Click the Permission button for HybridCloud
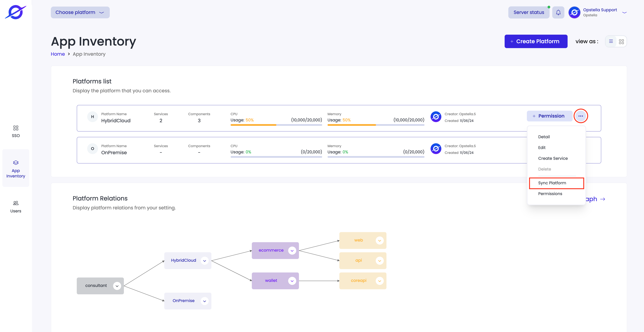 (x=549, y=116)
